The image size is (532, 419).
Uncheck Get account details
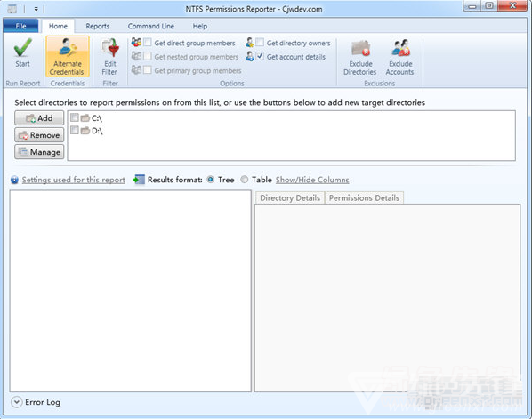(260, 56)
